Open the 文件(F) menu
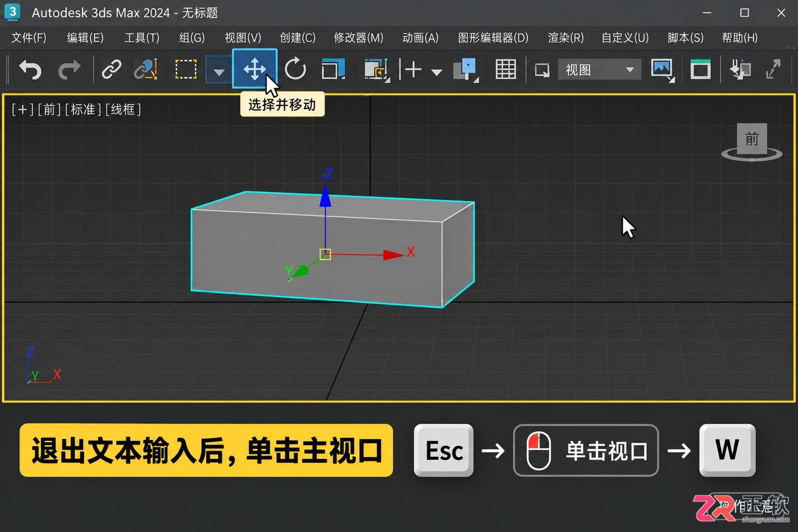This screenshot has height=532, width=798. [x=29, y=38]
